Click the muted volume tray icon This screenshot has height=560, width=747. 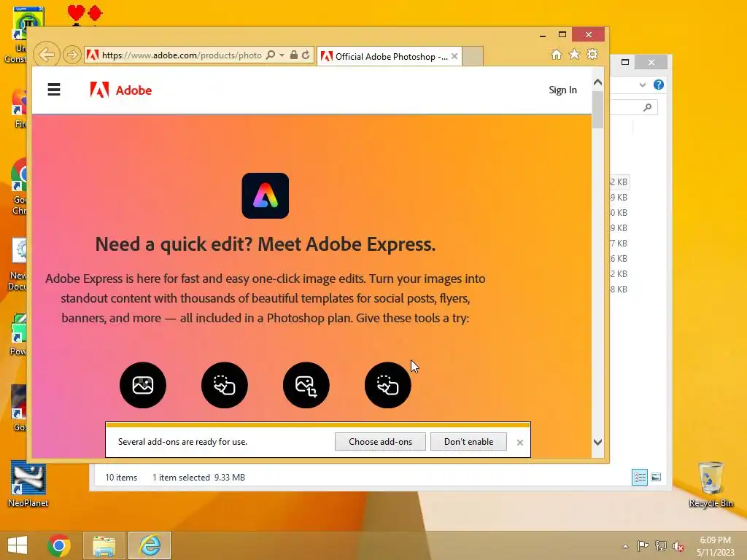point(678,546)
